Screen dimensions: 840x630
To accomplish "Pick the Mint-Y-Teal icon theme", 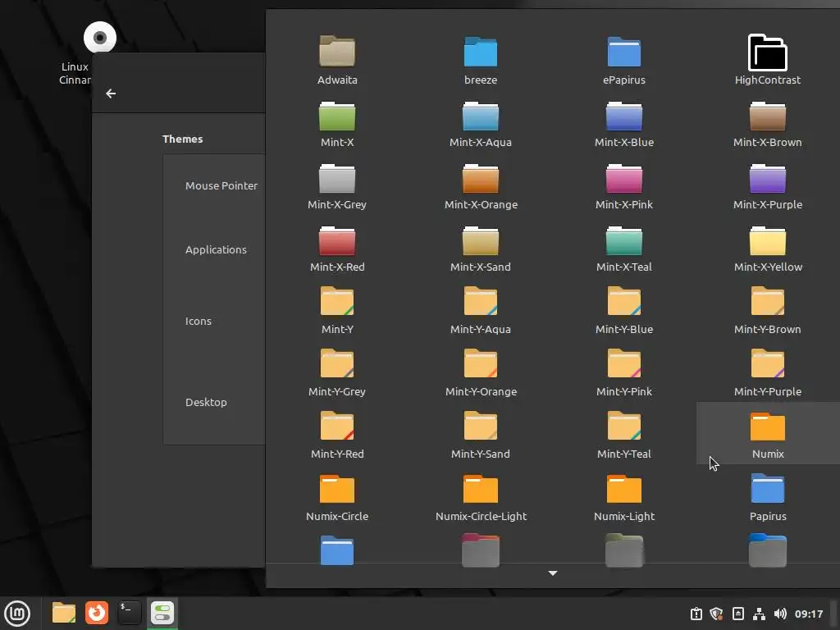I will coord(624,434).
